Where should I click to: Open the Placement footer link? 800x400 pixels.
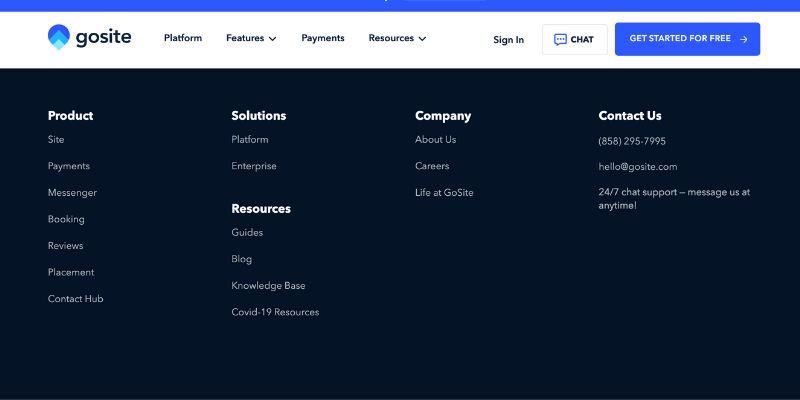(x=71, y=272)
